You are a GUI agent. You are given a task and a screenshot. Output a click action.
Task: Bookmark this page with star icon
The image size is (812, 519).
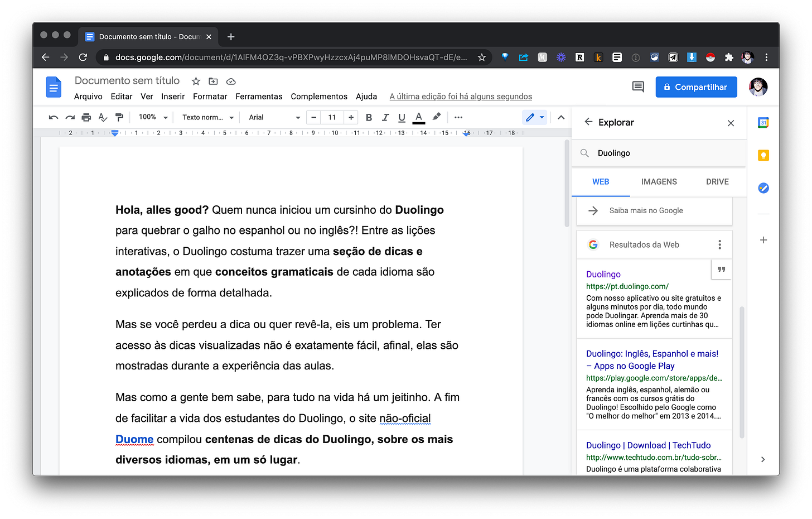point(482,57)
